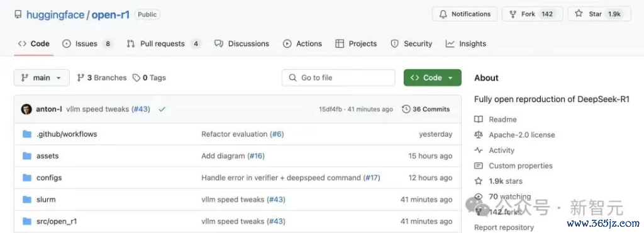This screenshot has height=233, width=644.
Task: Click the star icon beside 1.9k stars
Action: pyautogui.click(x=478, y=181)
